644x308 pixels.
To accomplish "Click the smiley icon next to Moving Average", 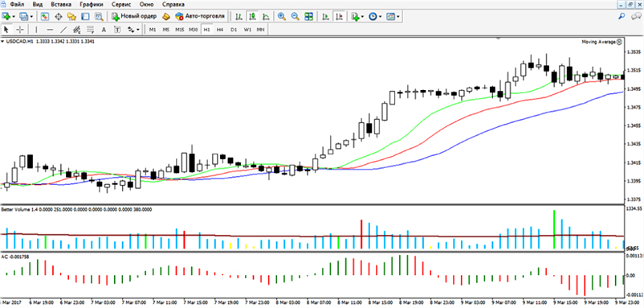I will [x=620, y=42].
